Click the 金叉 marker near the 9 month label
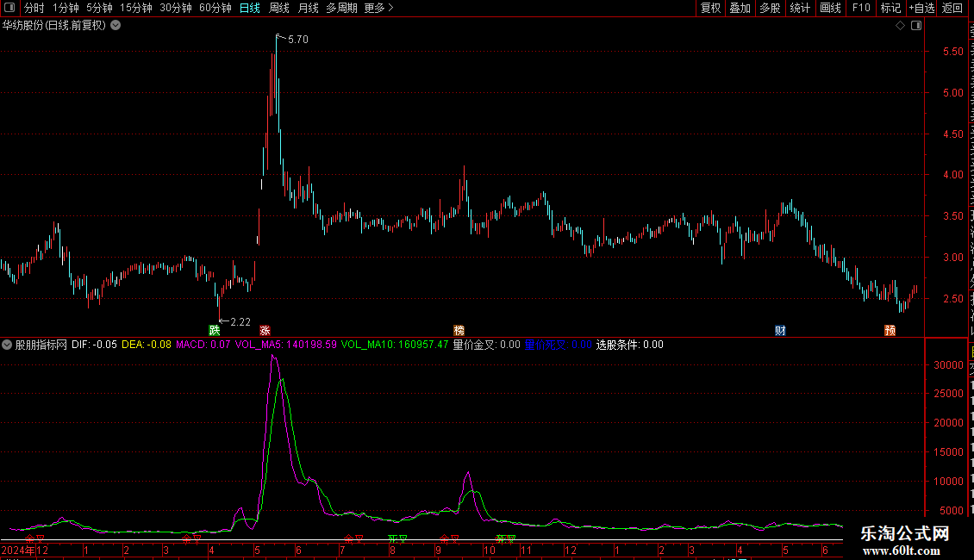Viewport: 974px width, 560px height. click(x=449, y=538)
